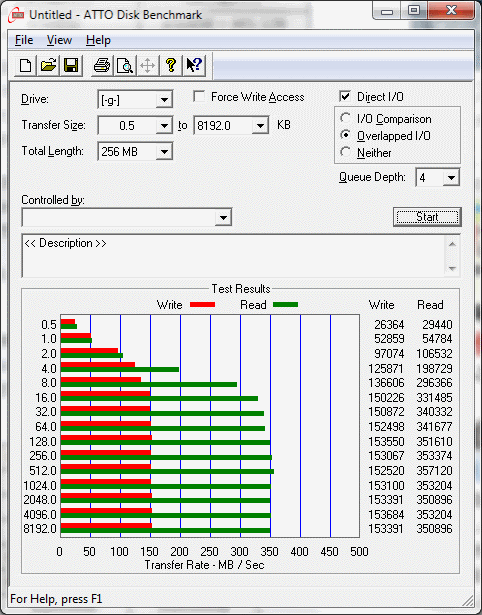482x615 pixels.
Task: Select the Overlapped I/O radio button
Action: pyautogui.click(x=346, y=135)
